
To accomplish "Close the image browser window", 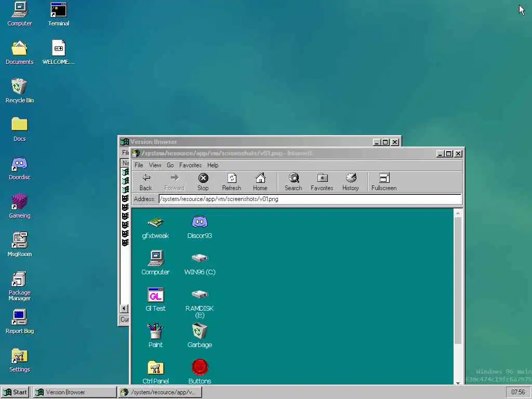I will click(x=458, y=154).
